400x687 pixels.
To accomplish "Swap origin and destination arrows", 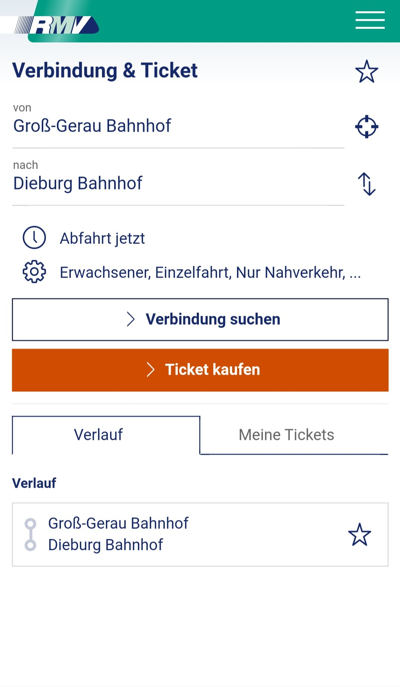I will [x=367, y=184].
